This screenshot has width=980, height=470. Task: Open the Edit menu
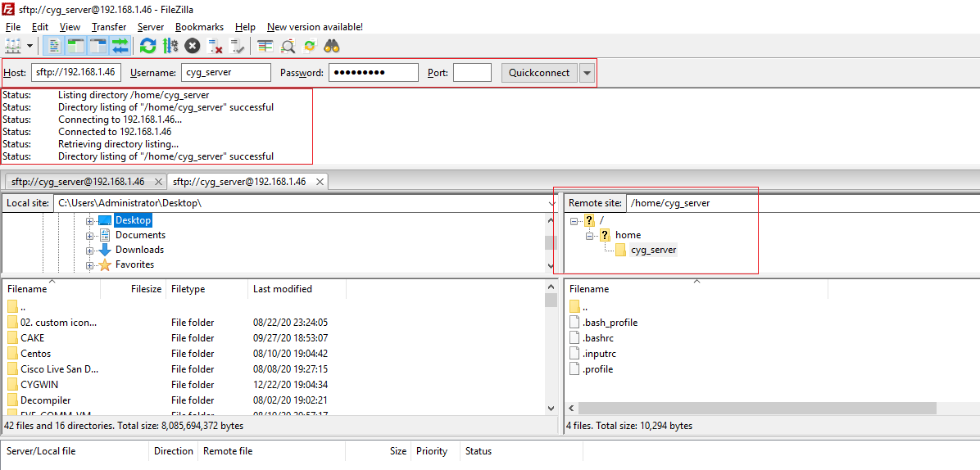(x=40, y=27)
